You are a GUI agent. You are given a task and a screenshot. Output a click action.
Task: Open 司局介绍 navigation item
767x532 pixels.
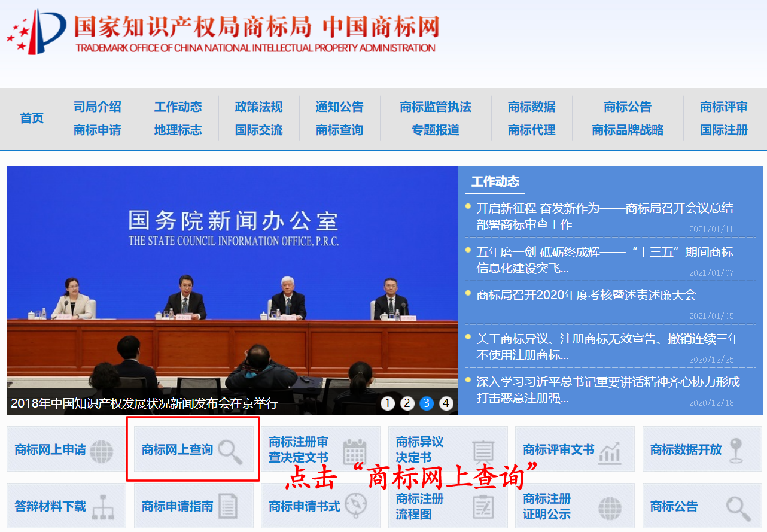pyautogui.click(x=98, y=107)
